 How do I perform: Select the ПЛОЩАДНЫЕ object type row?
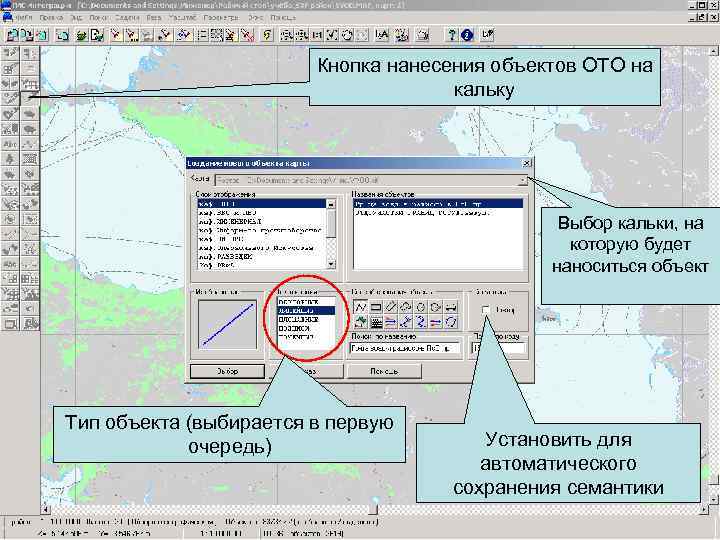click(306, 319)
